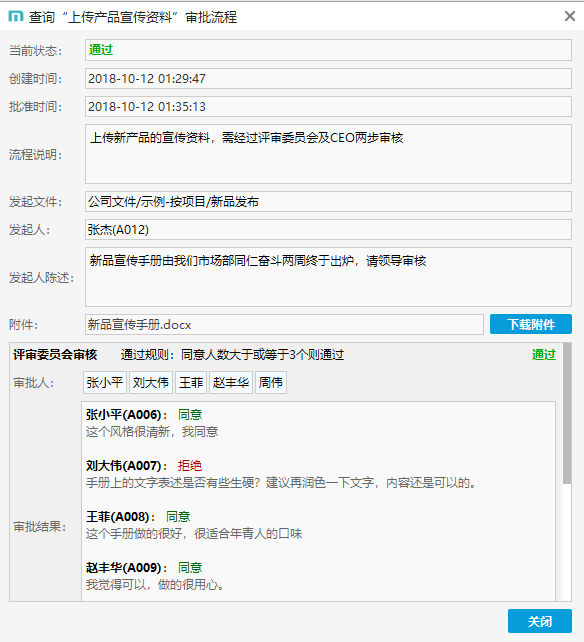
Task: Click the 创建时间 field
Action: tap(328, 79)
